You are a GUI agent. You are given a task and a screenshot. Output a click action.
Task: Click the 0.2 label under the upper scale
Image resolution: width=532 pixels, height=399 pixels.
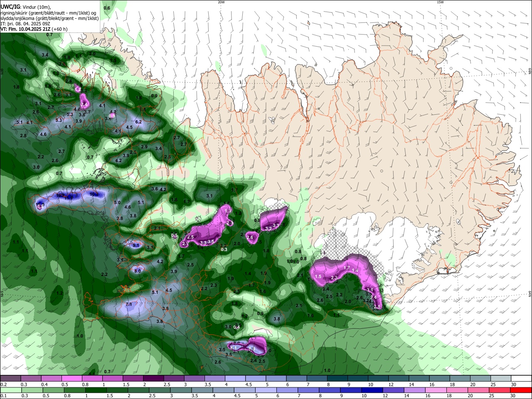click(x=3, y=384)
